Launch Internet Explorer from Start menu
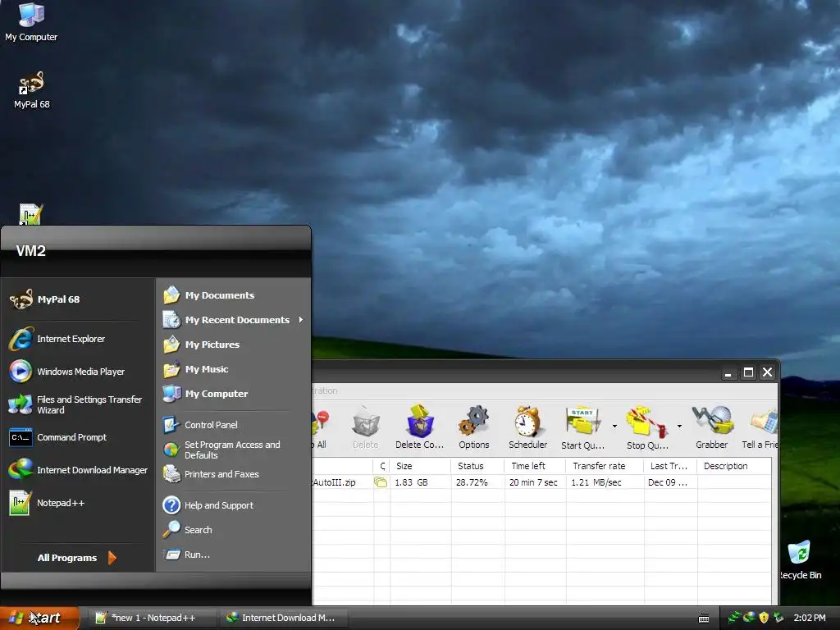The image size is (840, 630). pyautogui.click(x=78, y=339)
